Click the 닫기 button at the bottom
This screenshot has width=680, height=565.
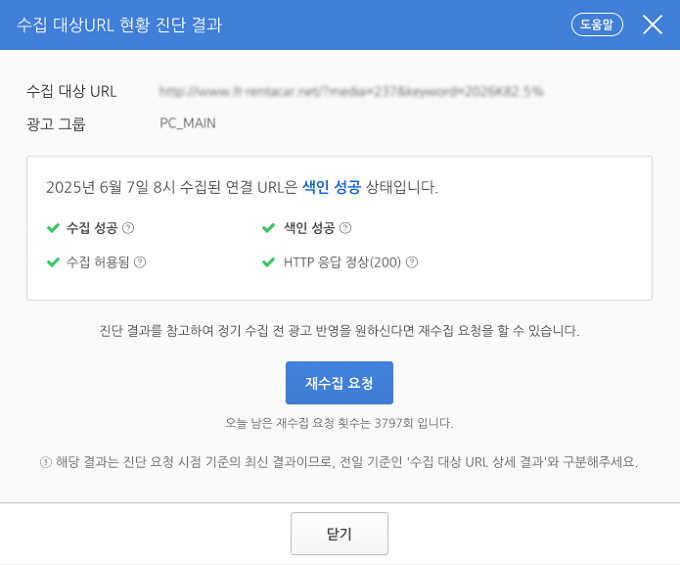point(339,534)
